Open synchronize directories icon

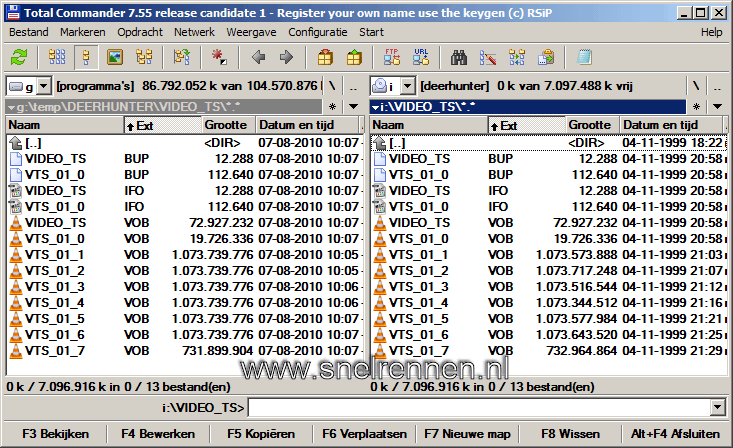point(517,58)
